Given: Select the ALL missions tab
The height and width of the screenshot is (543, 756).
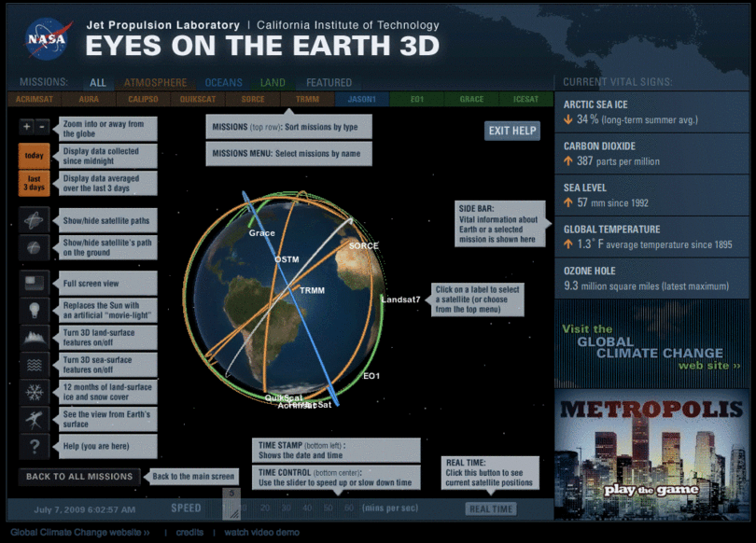Looking at the screenshot, I should [x=98, y=82].
